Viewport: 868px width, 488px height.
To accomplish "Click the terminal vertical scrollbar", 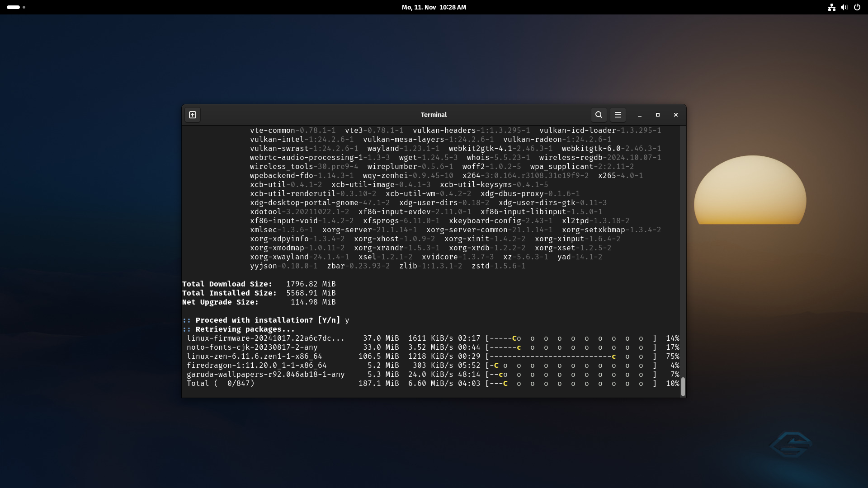I will coord(683,387).
